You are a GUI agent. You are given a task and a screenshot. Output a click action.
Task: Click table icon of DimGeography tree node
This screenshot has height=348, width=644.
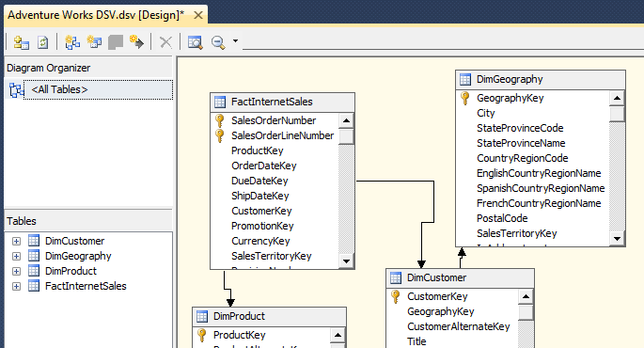[x=34, y=256]
